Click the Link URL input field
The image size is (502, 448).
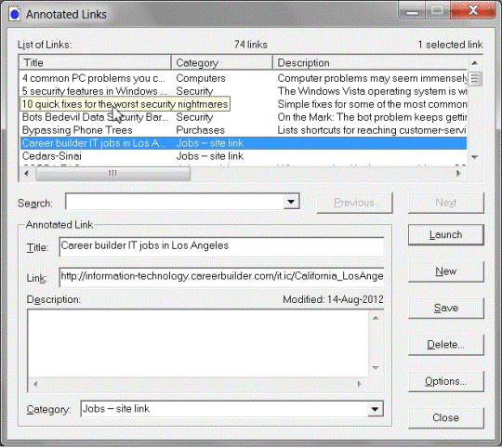point(221,277)
